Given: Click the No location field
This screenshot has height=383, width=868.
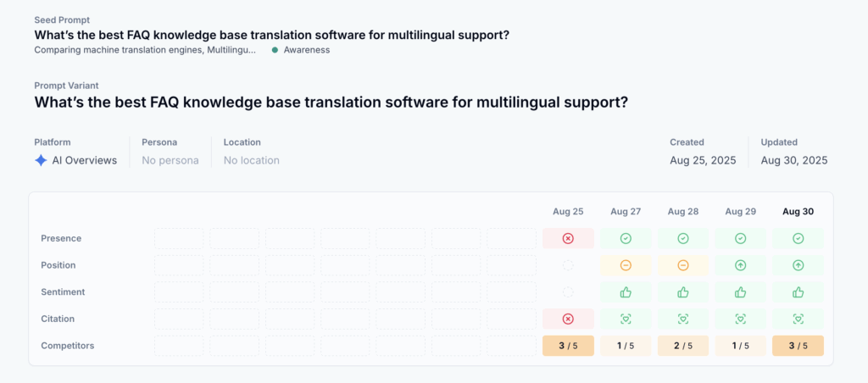Looking at the screenshot, I should pos(251,160).
